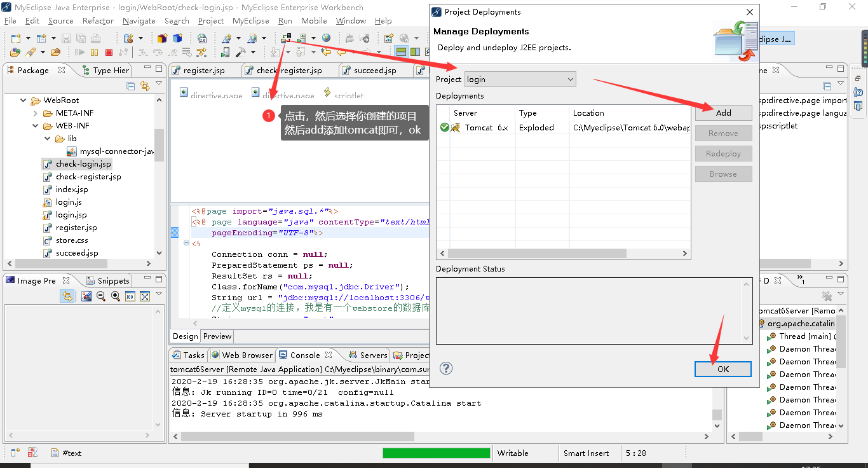The width and height of the screenshot is (868, 468).
Task: Select the Zoom Out tool in Image Preview
Action: click(x=100, y=296)
